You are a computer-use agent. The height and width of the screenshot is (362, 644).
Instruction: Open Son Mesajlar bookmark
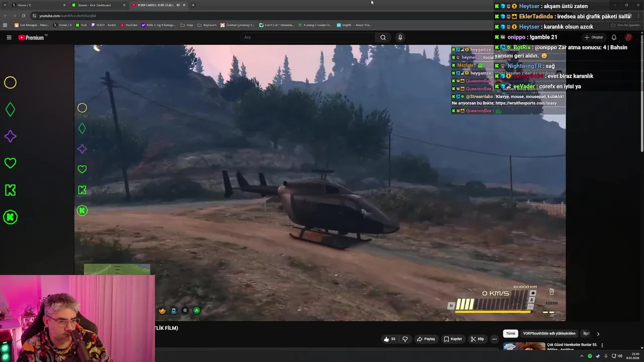pos(32,25)
